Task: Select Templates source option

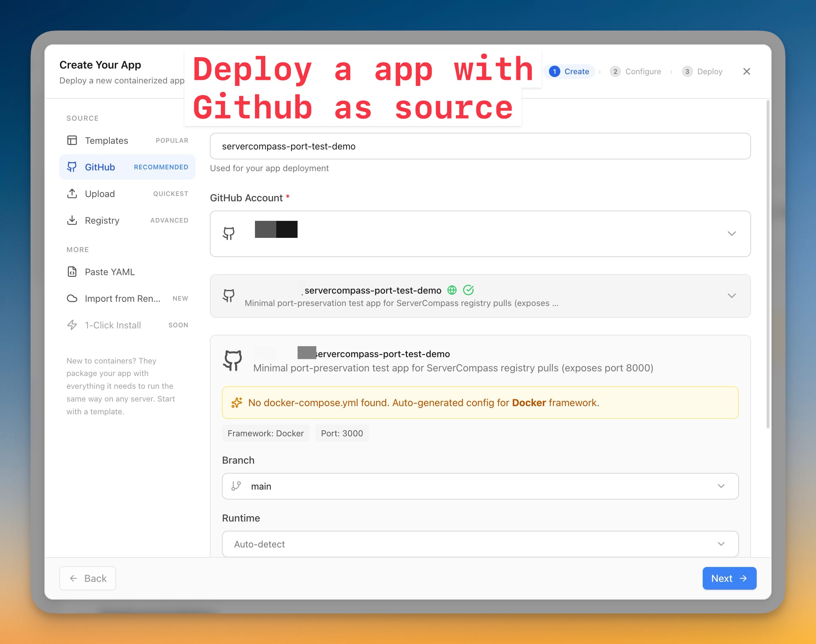Action: pyautogui.click(x=127, y=140)
